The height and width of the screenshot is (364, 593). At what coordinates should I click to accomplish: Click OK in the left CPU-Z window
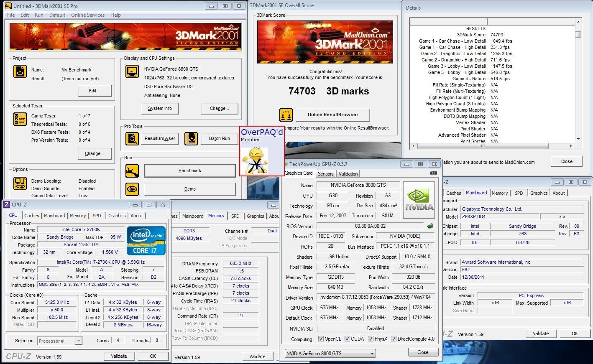point(153,356)
